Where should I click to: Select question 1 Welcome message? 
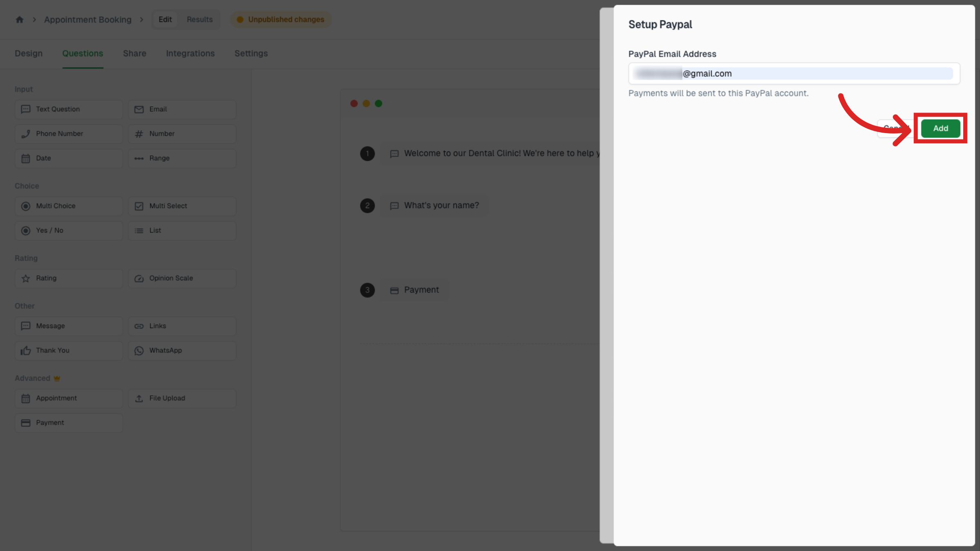click(x=490, y=153)
